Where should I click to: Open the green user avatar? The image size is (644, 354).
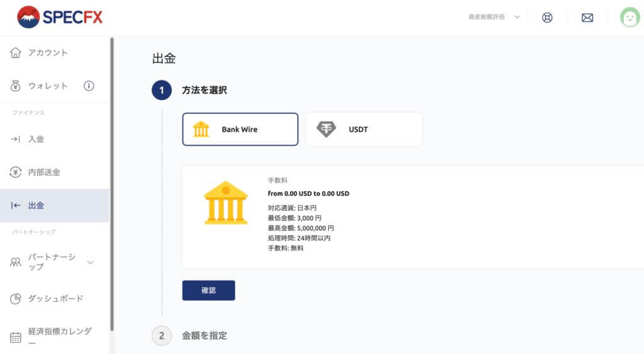pyautogui.click(x=630, y=17)
